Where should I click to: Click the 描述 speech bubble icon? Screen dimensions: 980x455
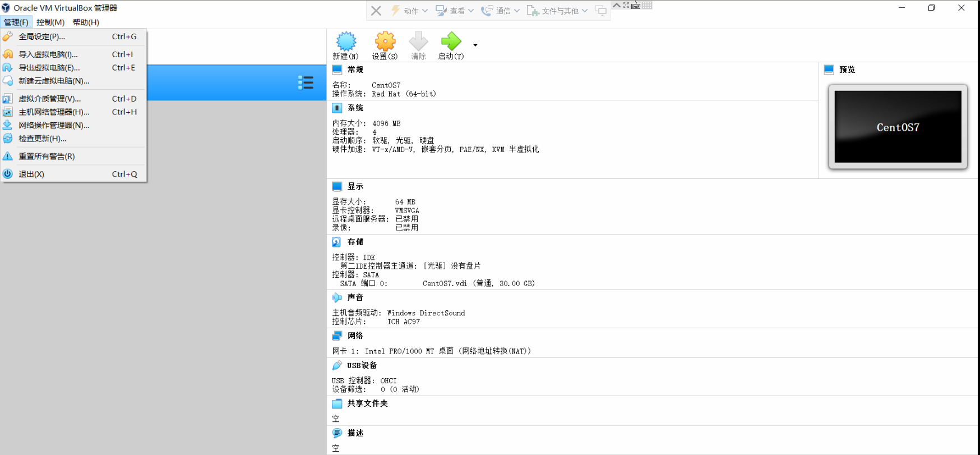336,433
